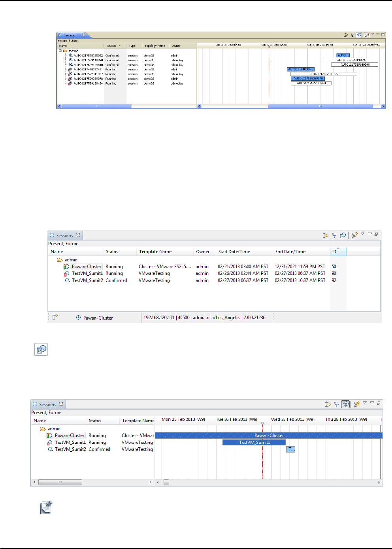
Task: Click the standalone notepad note icon
Action: click(46, 507)
